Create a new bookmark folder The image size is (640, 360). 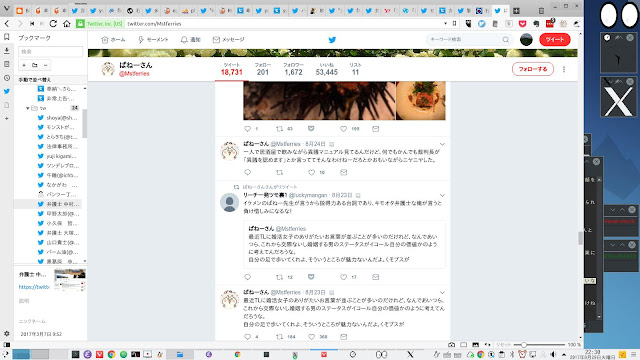click(35, 65)
